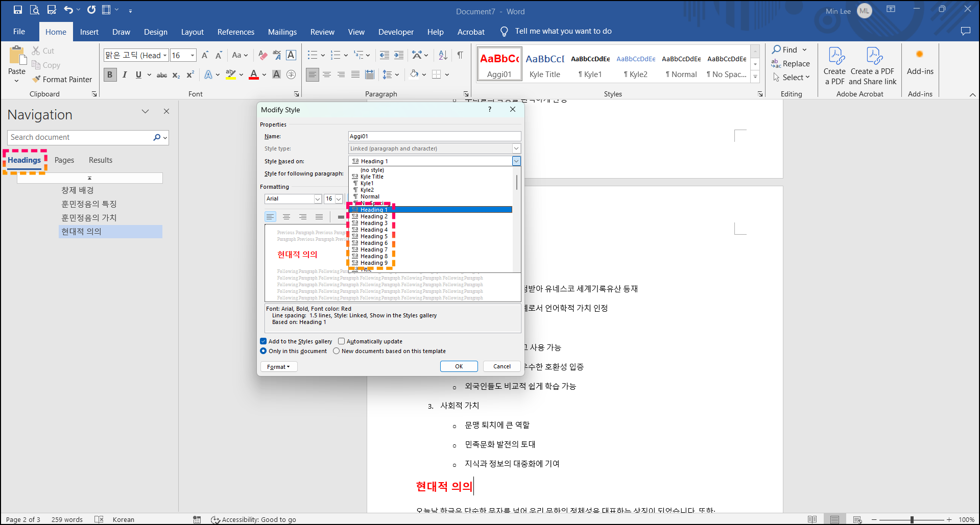Screen dimensions: 980x525
Task: Click Cancel in Modify Style dialog
Action: click(x=502, y=366)
